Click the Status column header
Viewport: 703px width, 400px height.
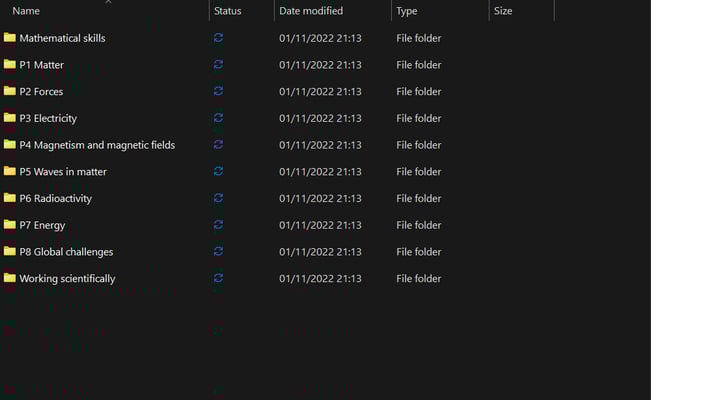coord(228,11)
